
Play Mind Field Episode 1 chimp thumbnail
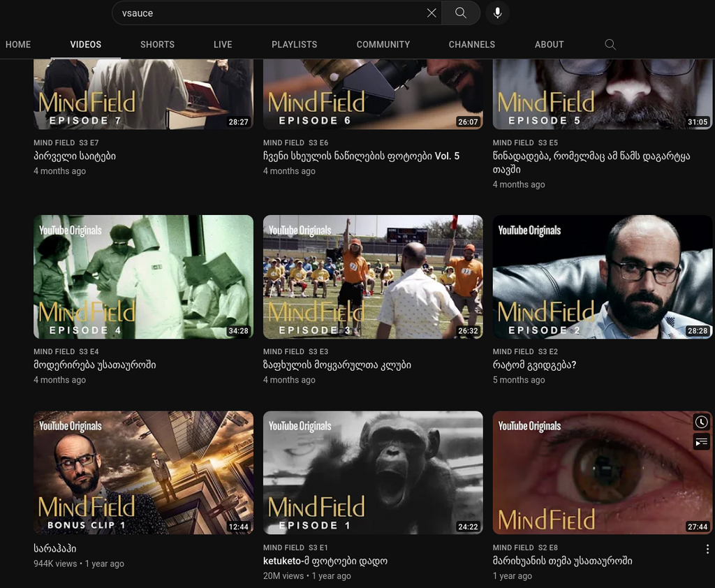click(373, 473)
